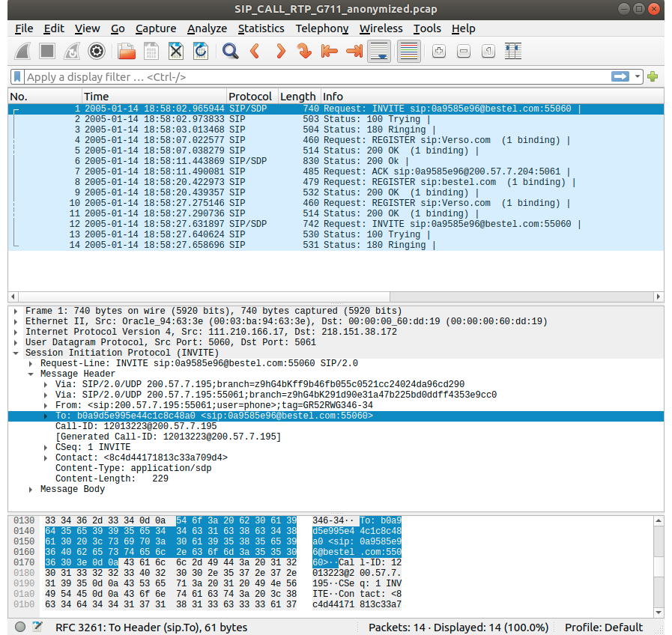This screenshot has width=672, height=635.
Task: Click resize columns toolbar icon
Action: (513, 52)
